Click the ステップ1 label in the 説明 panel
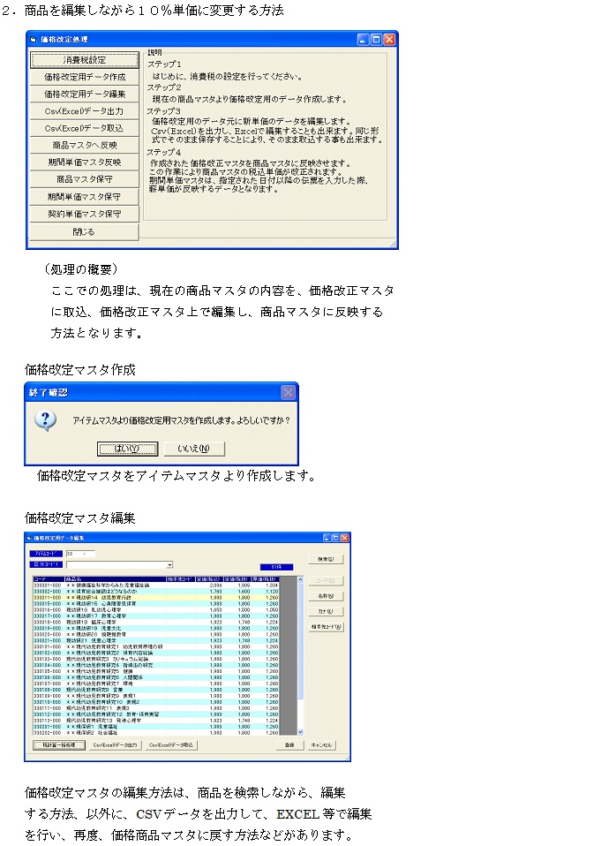Viewport: 616px width, 846px height. 164,64
